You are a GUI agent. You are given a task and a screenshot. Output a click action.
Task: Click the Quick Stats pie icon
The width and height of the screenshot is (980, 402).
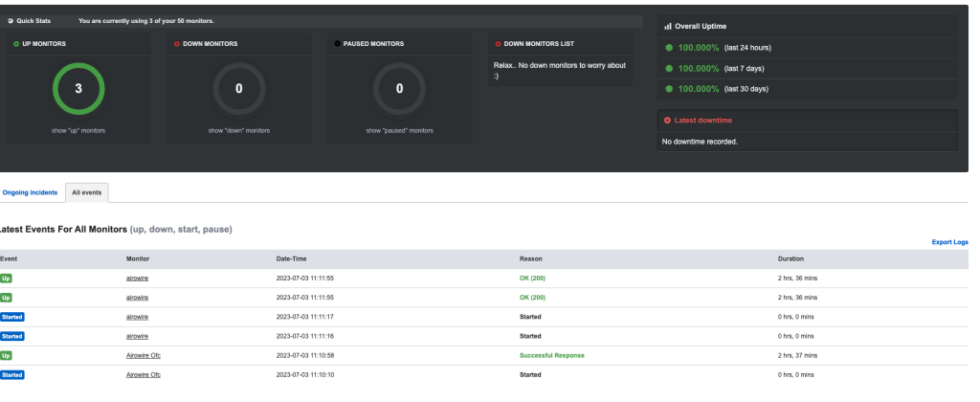coord(11,21)
